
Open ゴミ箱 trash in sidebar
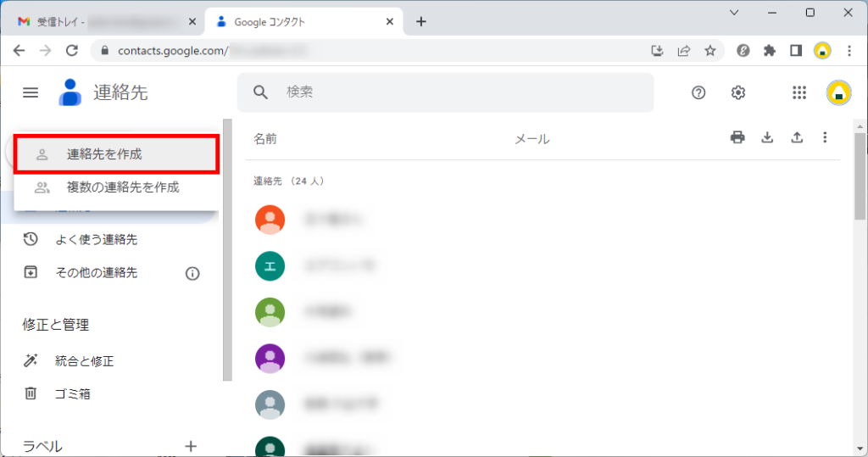(72, 393)
